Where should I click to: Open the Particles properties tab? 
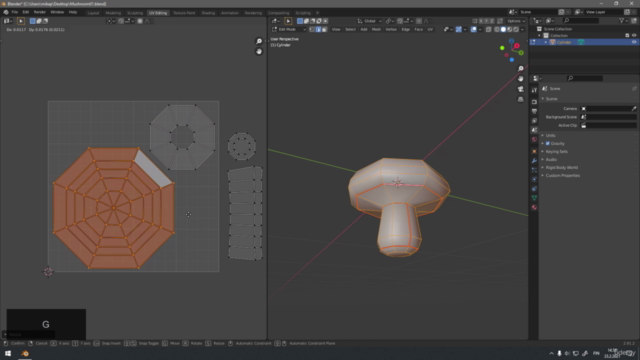(534, 170)
